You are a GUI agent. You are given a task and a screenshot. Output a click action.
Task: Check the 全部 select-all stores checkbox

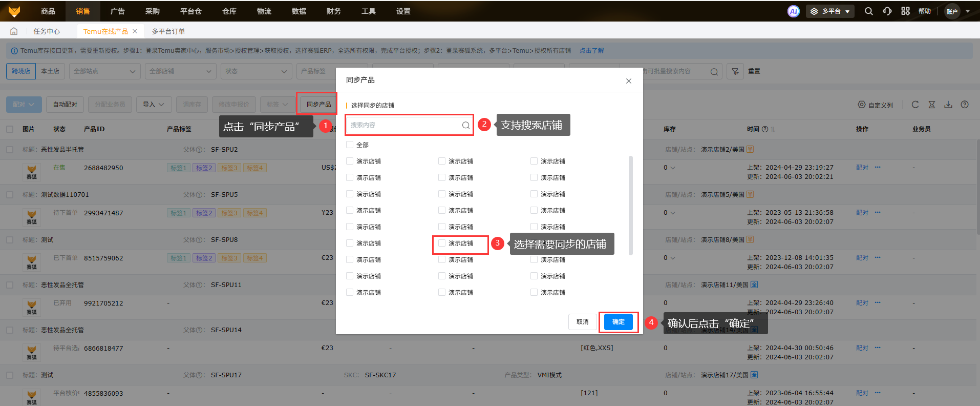tap(350, 145)
